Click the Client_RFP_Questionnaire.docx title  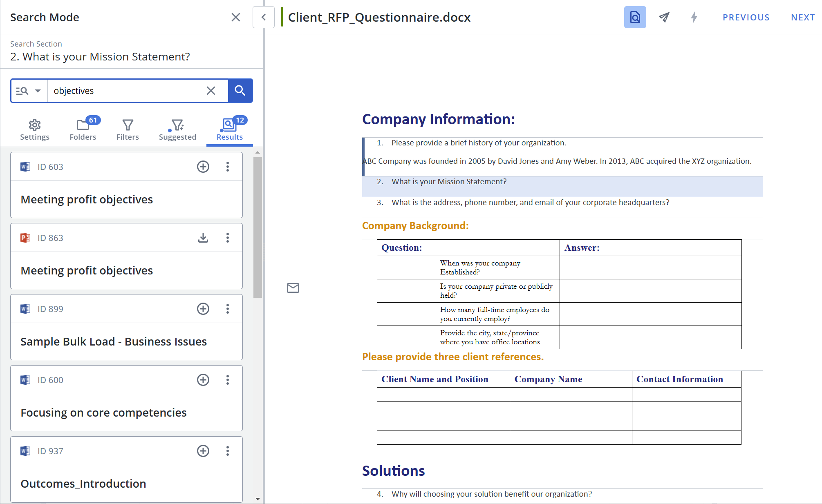tap(379, 17)
